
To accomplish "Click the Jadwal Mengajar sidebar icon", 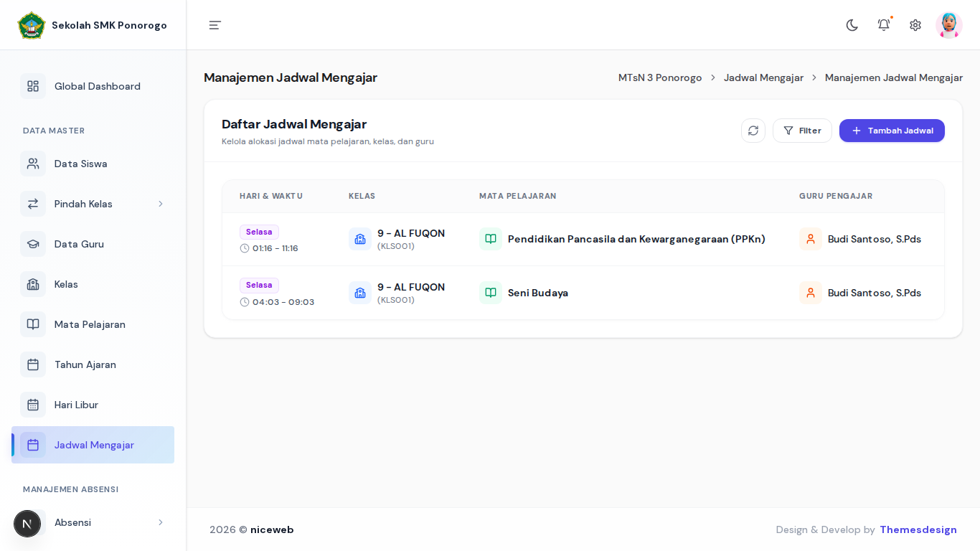I will point(33,445).
